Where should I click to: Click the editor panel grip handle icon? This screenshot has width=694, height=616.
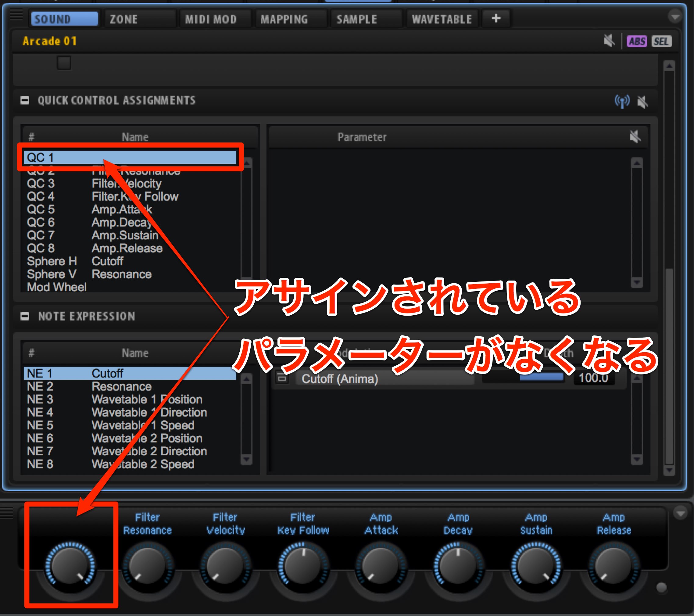(16, 15)
